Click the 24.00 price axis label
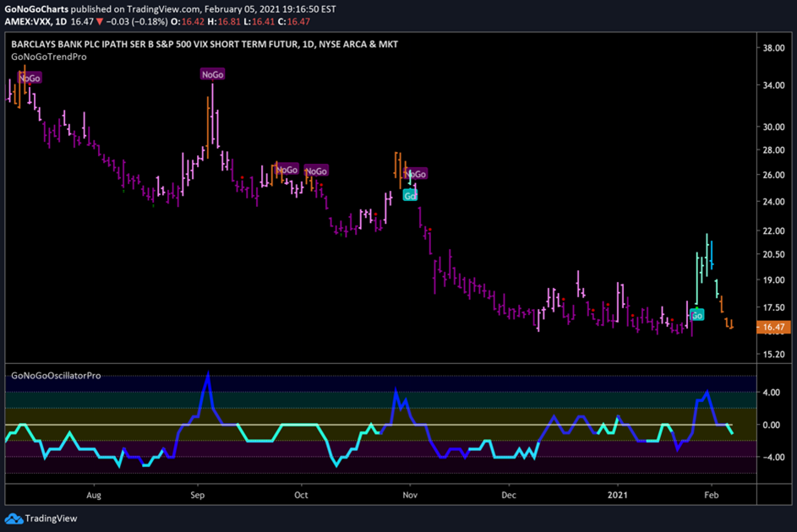 [773, 202]
